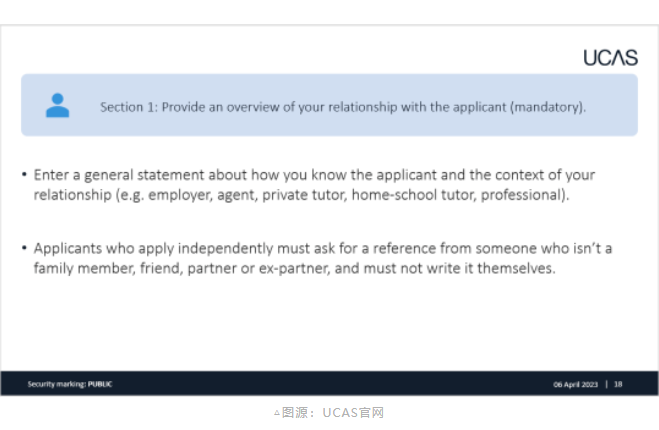Click the dark navy footer bar
This screenshot has height=430, width=659.
coord(330,383)
